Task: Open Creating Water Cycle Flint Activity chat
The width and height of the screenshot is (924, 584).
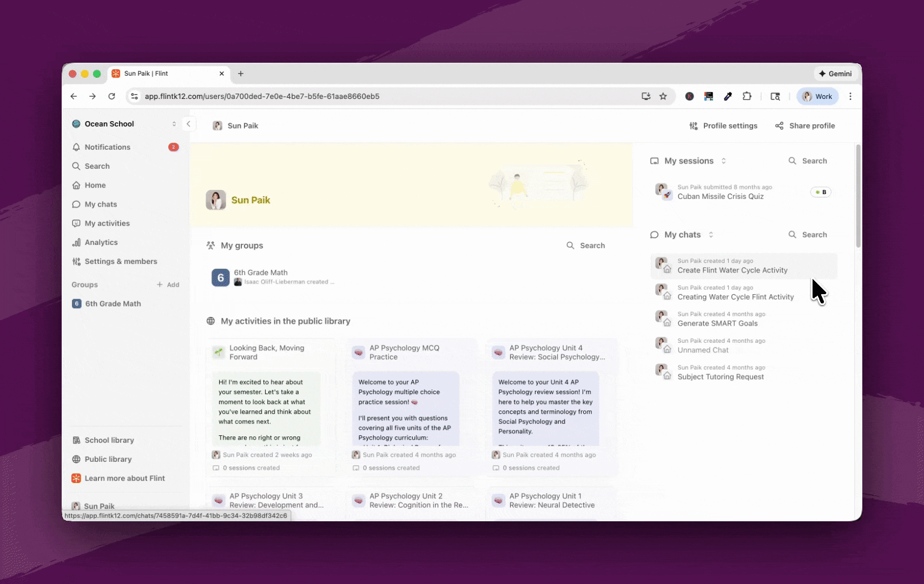Action: pyautogui.click(x=743, y=293)
